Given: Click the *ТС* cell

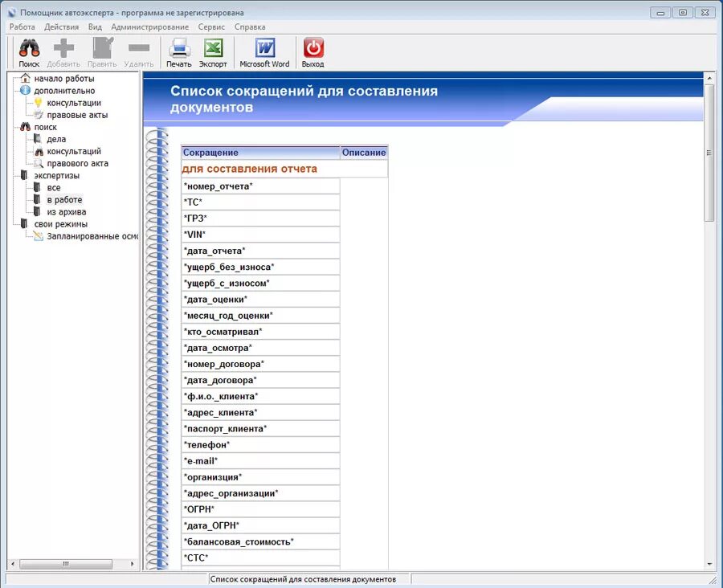Looking at the screenshot, I should [260, 202].
